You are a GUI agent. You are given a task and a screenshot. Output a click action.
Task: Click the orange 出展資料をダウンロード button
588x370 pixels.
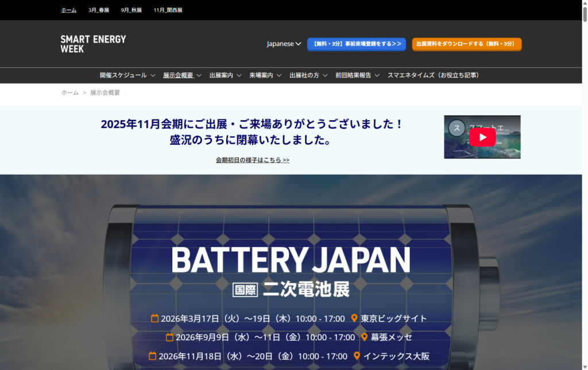tap(466, 44)
